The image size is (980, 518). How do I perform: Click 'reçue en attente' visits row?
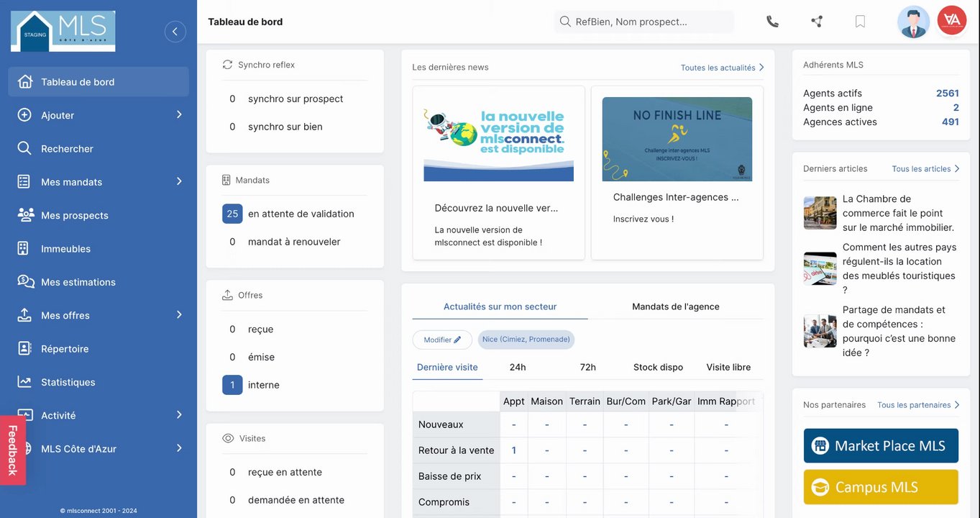click(295, 472)
